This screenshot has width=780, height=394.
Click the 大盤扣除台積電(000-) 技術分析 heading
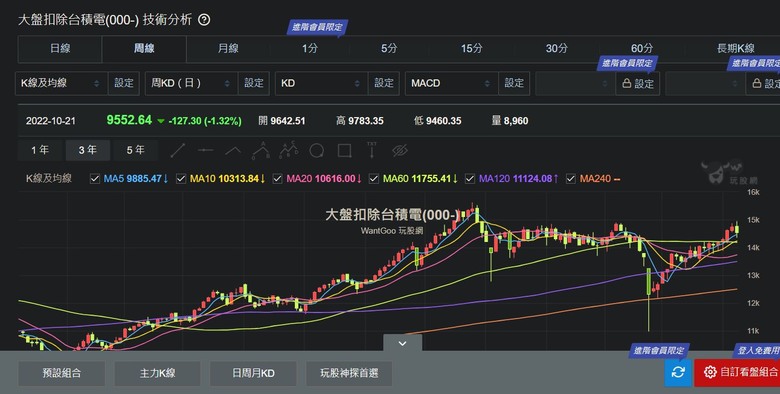(x=105, y=20)
